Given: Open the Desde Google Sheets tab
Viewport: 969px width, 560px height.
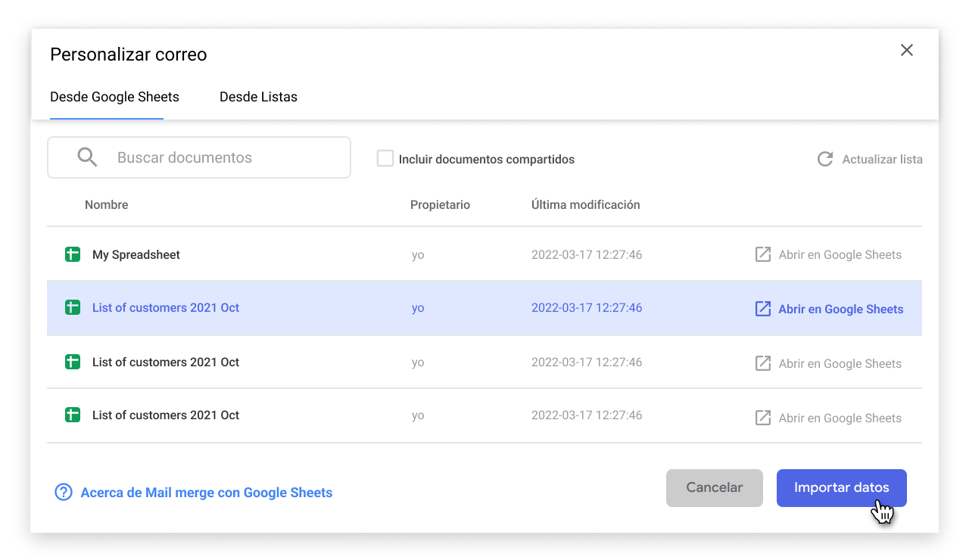Looking at the screenshot, I should [x=114, y=97].
